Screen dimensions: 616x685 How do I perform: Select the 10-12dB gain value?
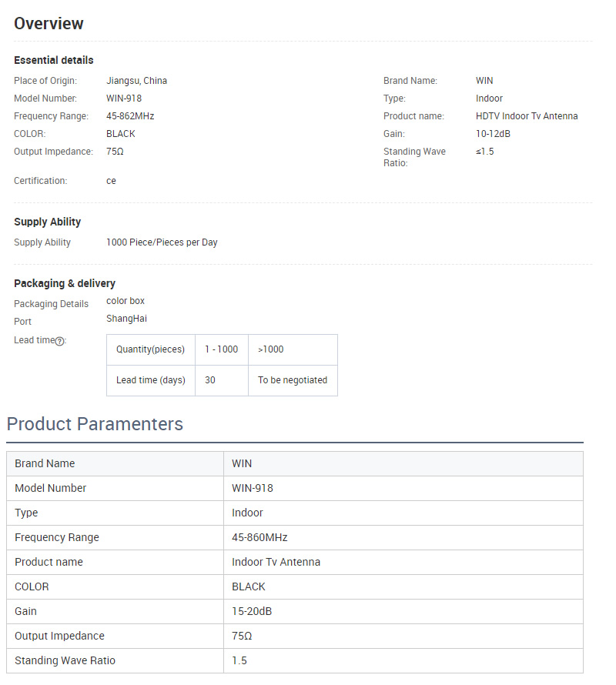click(x=493, y=134)
